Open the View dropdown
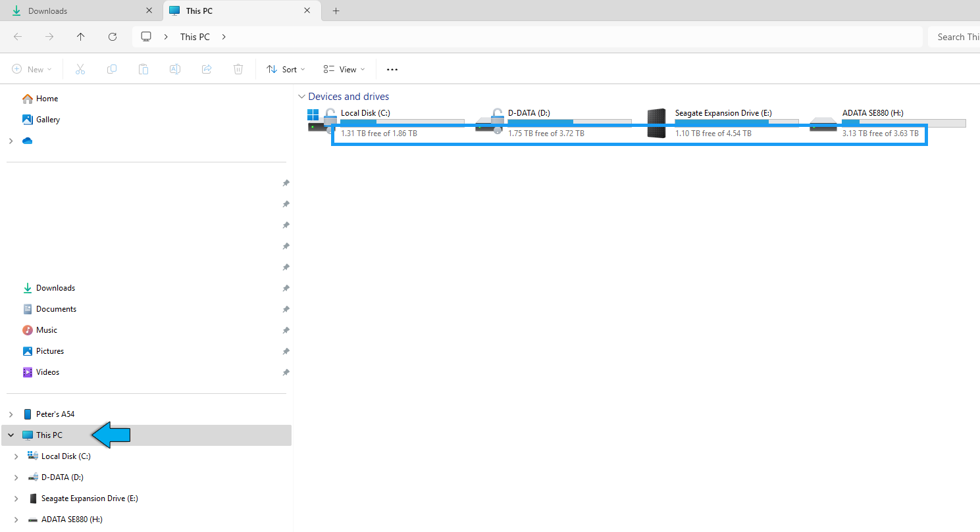This screenshot has width=980, height=532. pos(343,69)
